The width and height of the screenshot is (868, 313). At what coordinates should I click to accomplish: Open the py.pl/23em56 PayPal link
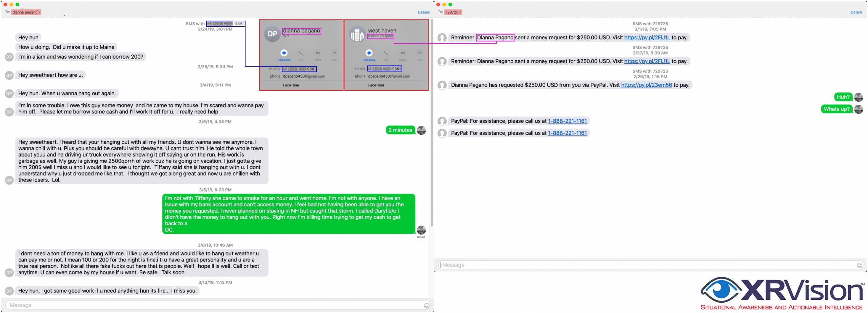click(x=646, y=85)
